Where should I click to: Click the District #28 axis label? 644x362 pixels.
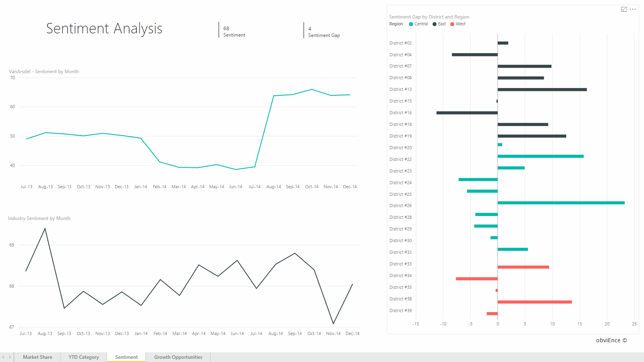click(400, 217)
